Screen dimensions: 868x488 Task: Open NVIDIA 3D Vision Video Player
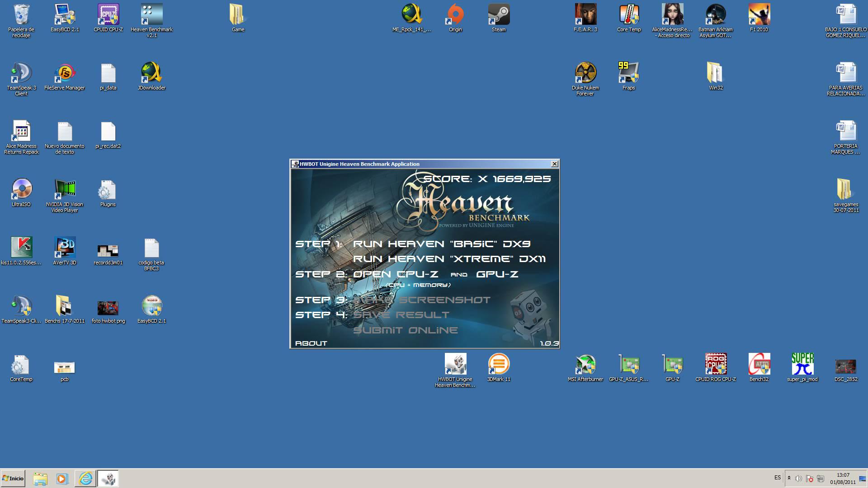tap(65, 195)
